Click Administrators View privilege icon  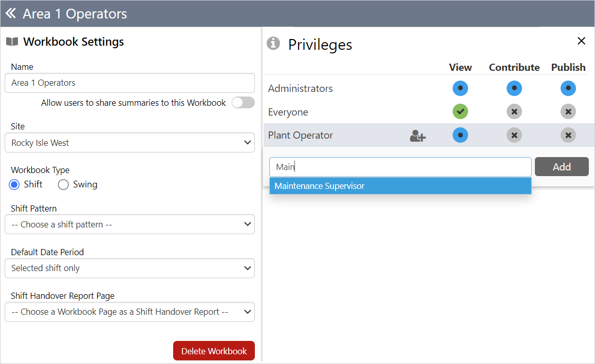460,88
